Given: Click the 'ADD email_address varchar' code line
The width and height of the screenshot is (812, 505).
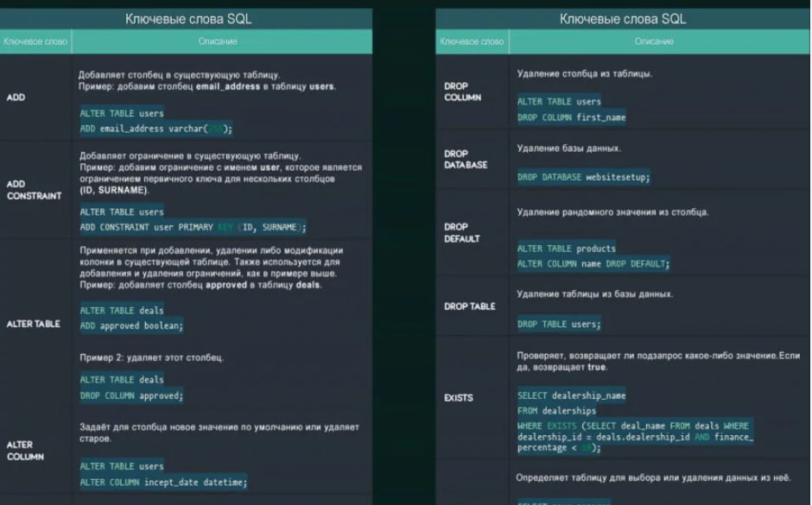Looking at the screenshot, I should [156, 129].
